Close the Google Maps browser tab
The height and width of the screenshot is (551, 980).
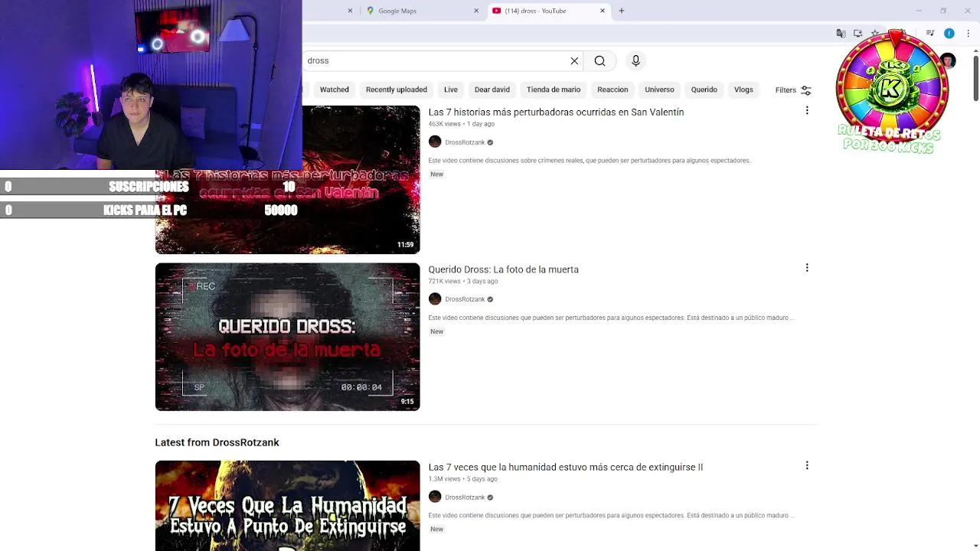476,11
